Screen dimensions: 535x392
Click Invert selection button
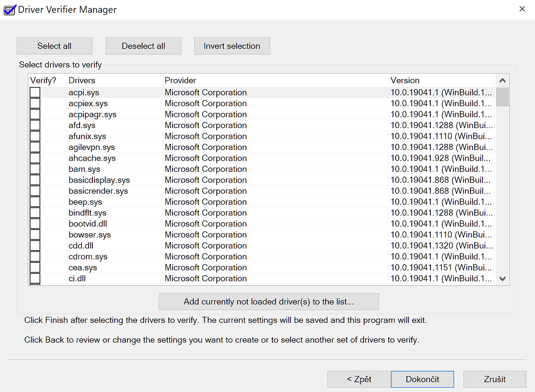[232, 46]
